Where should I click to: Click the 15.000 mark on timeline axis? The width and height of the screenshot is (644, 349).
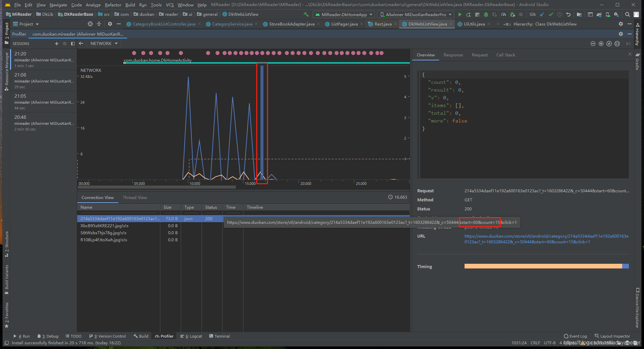[x=250, y=184]
